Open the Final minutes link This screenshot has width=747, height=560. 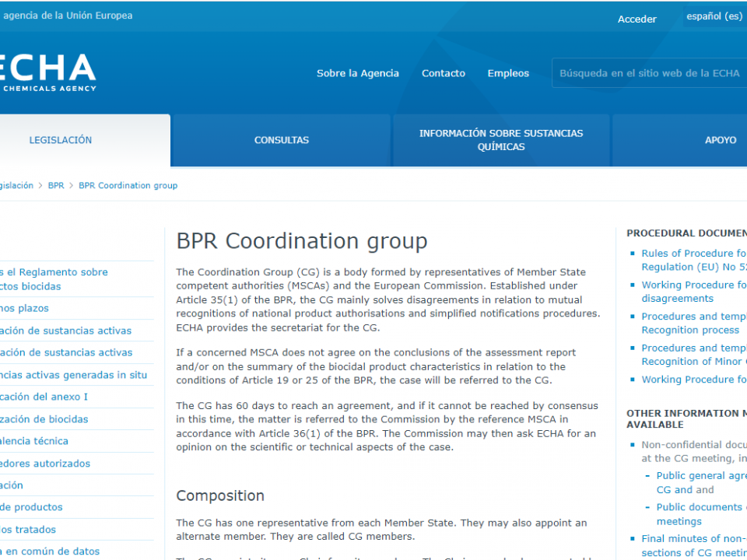[693, 538]
